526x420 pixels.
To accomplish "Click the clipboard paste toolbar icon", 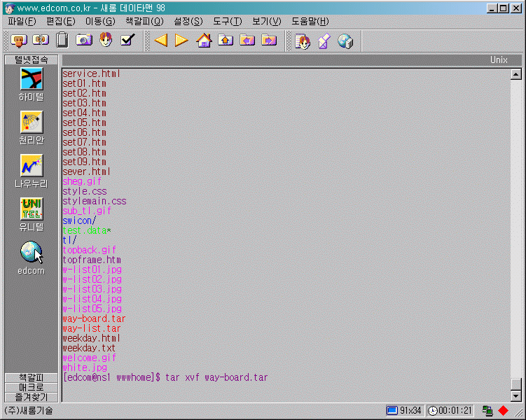I will pyautogui.click(x=62, y=40).
